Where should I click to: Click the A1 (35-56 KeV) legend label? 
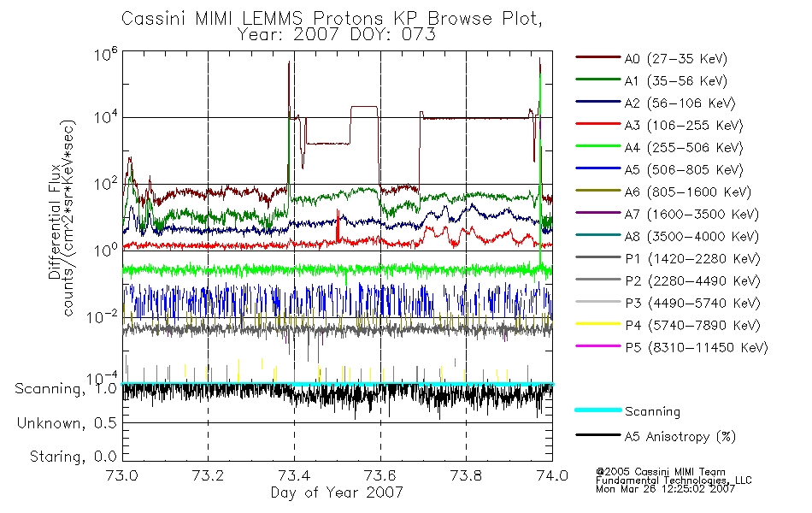[x=675, y=81]
